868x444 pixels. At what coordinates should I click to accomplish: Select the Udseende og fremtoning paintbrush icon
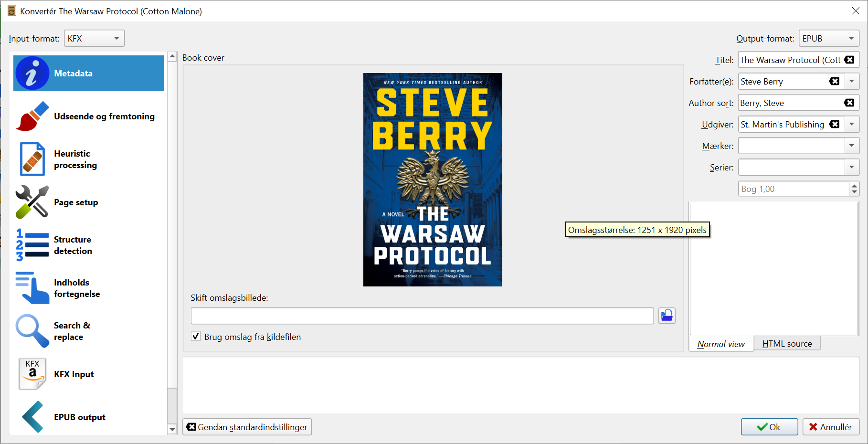click(x=32, y=116)
